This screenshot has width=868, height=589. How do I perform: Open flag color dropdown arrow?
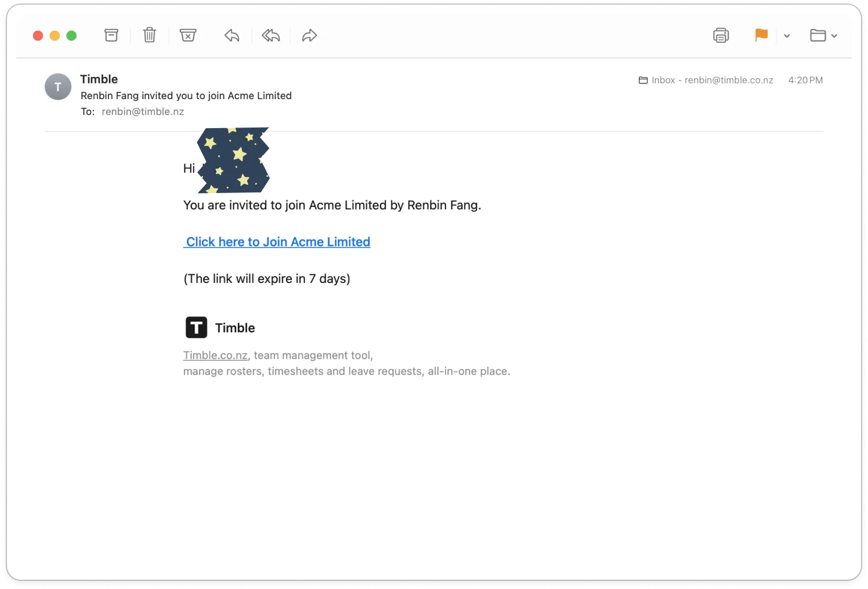click(787, 36)
